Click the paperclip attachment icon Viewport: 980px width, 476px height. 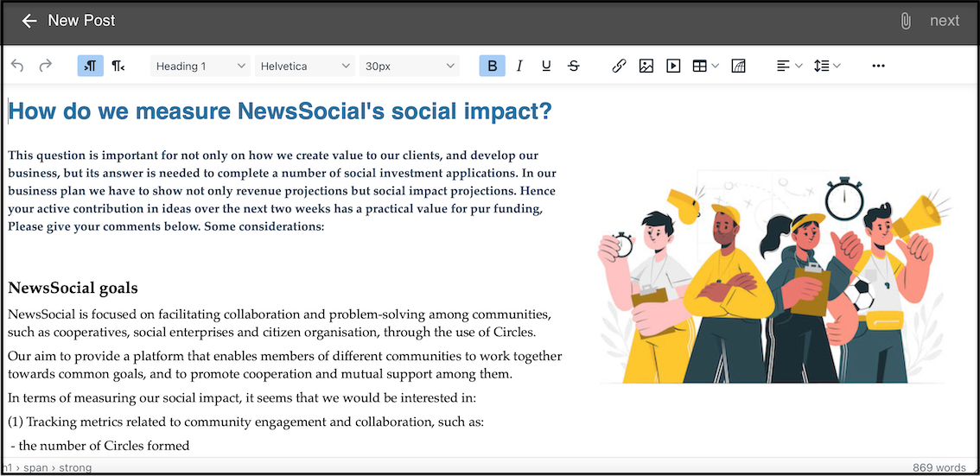[x=905, y=21]
